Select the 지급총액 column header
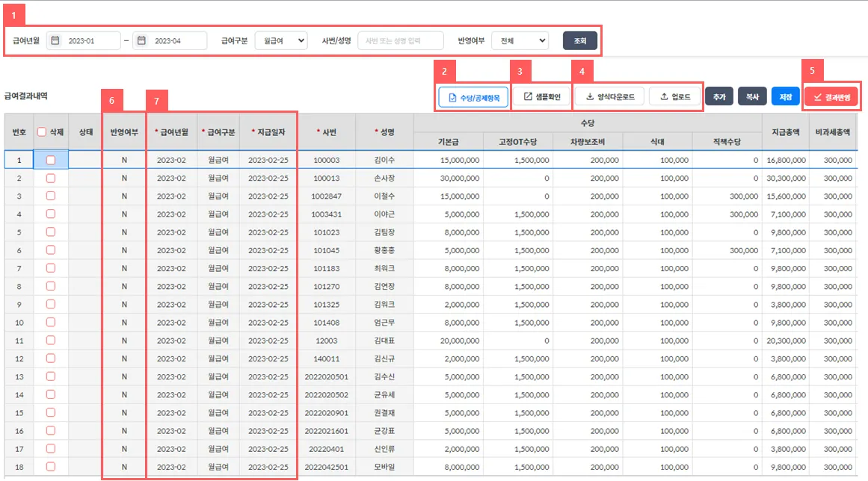Viewport: 868px width, 481px height. pos(784,131)
